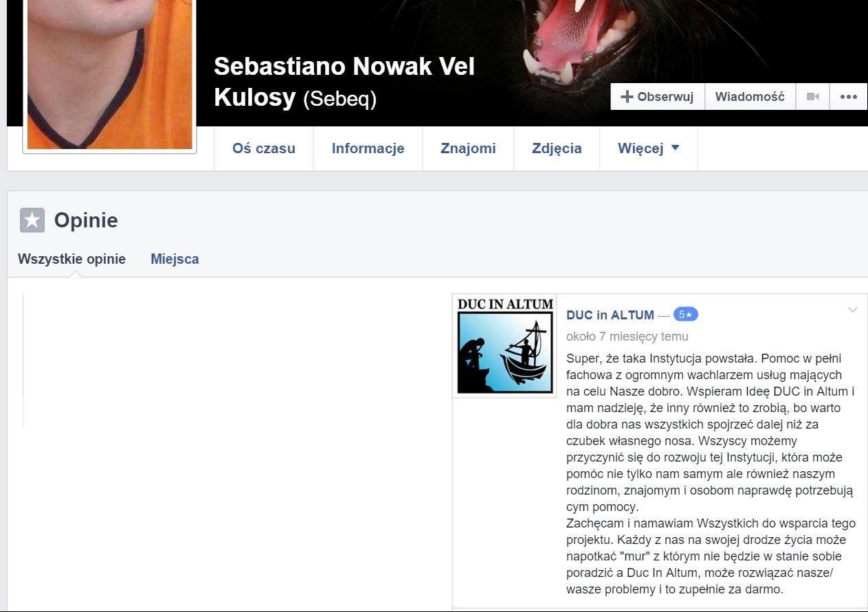Screen dimensions: 868x612
Task: Switch to the Miejsca tab
Action: [x=175, y=259]
